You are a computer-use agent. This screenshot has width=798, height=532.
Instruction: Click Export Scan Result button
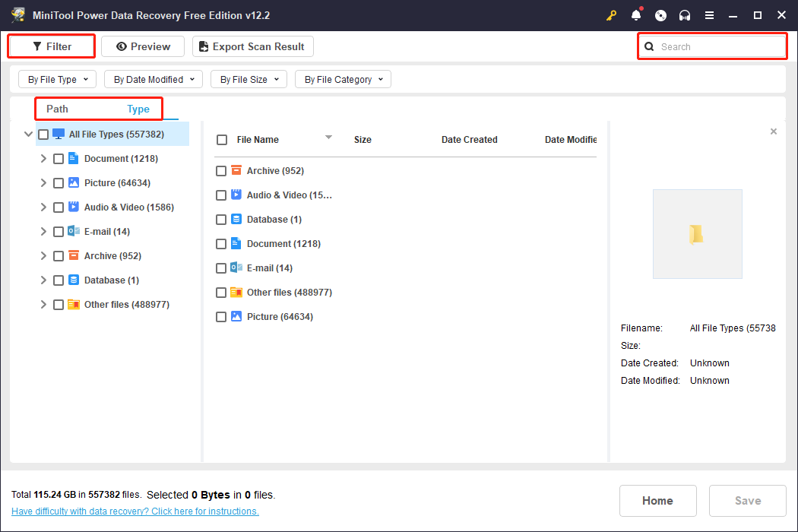(253, 46)
